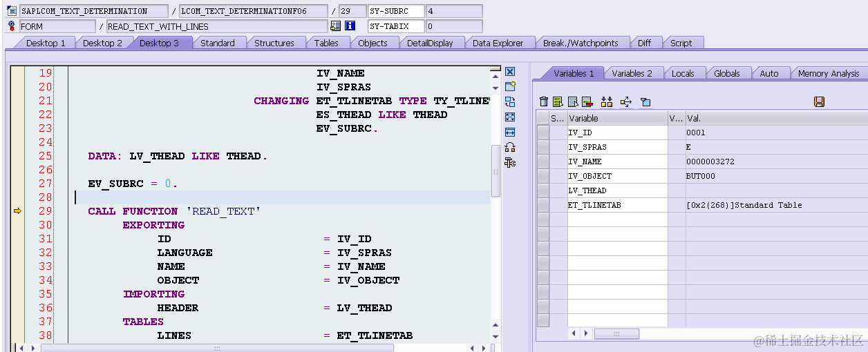
Task: Click the variables table horizontal scrollbar thumb
Action: 616,333
